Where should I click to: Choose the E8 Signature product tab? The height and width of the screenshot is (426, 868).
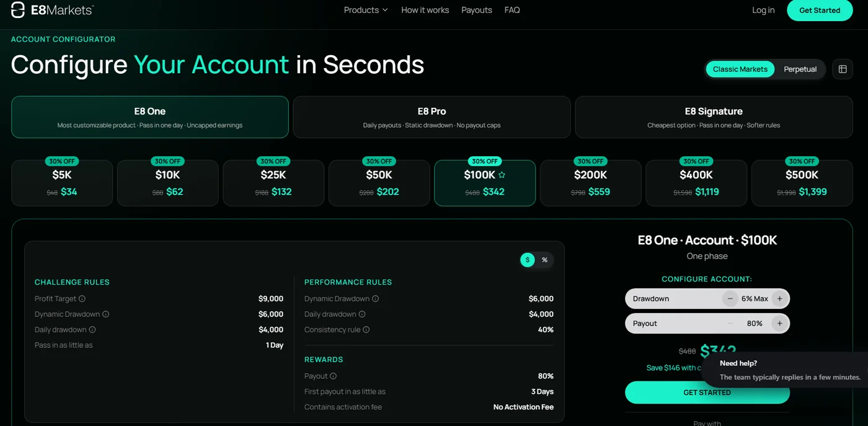click(x=714, y=117)
